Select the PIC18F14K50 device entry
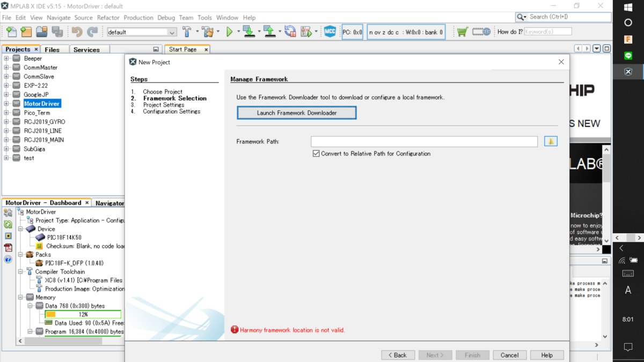Image resolution: width=644 pixels, height=362 pixels. (64, 237)
